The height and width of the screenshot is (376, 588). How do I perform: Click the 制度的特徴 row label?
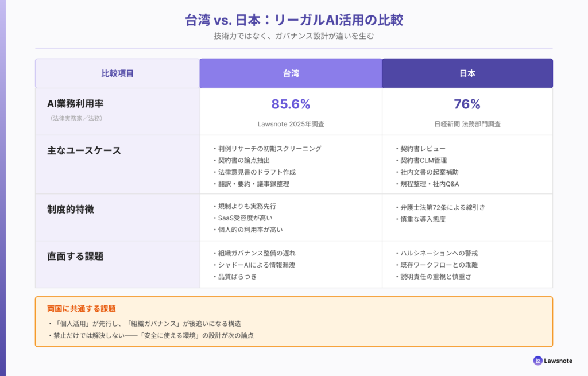coord(71,209)
